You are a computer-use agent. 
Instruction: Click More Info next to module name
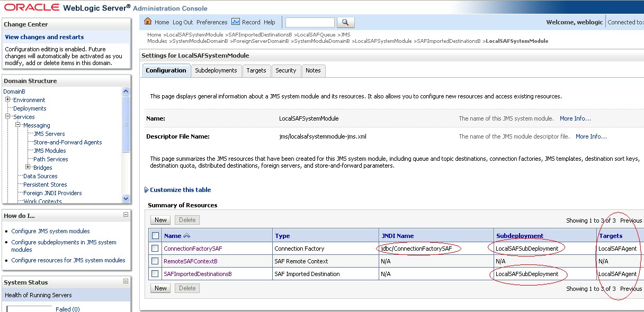click(575, 118)
